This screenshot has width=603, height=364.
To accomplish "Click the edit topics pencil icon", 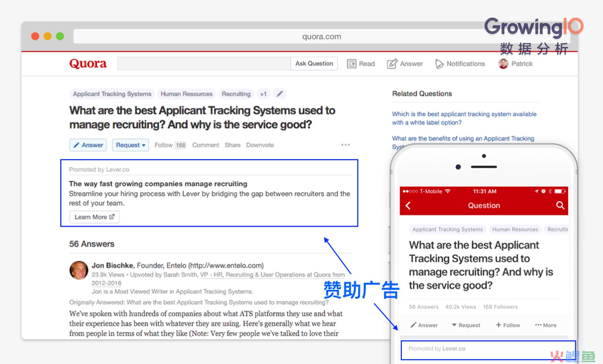I will coord(280,94).
